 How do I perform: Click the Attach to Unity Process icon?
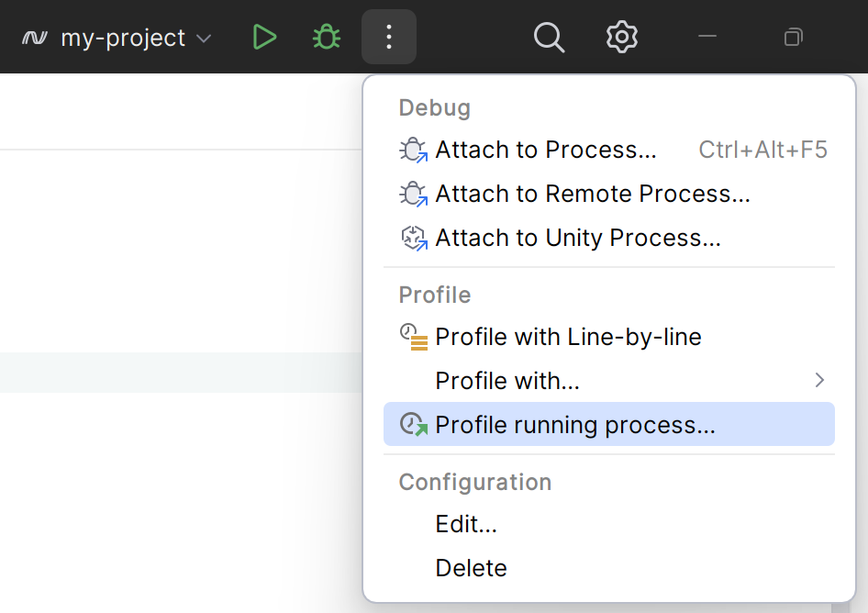[x=414, y=239]
